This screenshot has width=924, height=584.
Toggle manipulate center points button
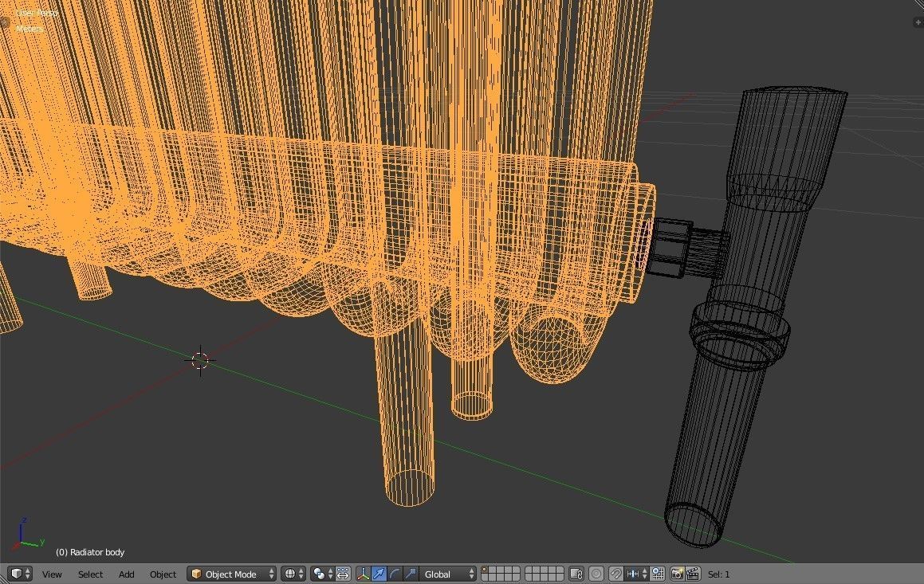click(343, 574)
